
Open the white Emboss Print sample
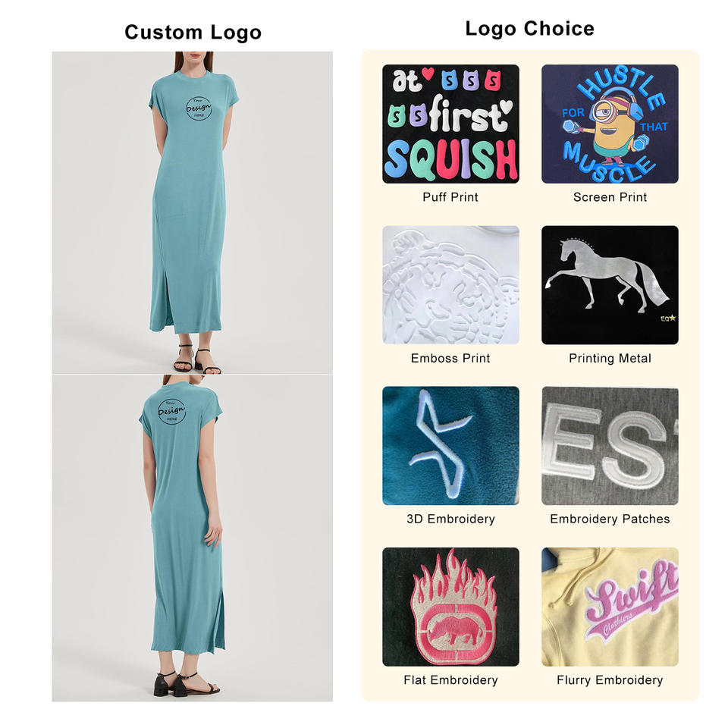[450, 284]
